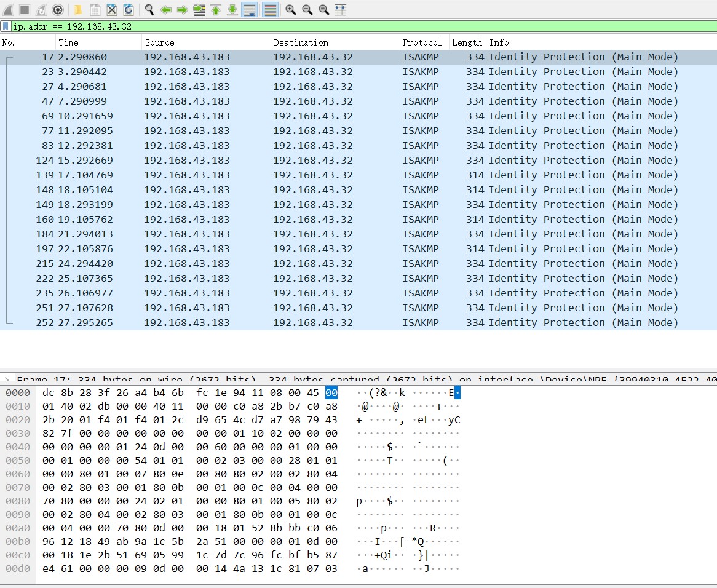717x588 pixels.
Task: Select packet 235 at time 26.106977
Action: pyautogui.click(x=358, y=293)
